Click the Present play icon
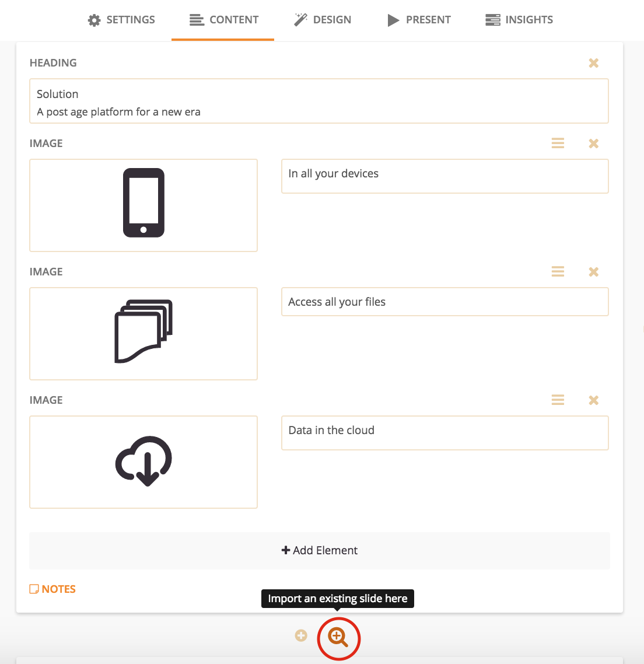 tap(393, 20)
